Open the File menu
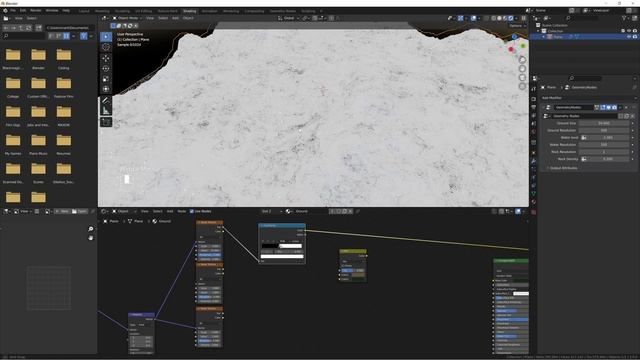The height and width of the screenshot is (360, 640). [x=13, y=11]
